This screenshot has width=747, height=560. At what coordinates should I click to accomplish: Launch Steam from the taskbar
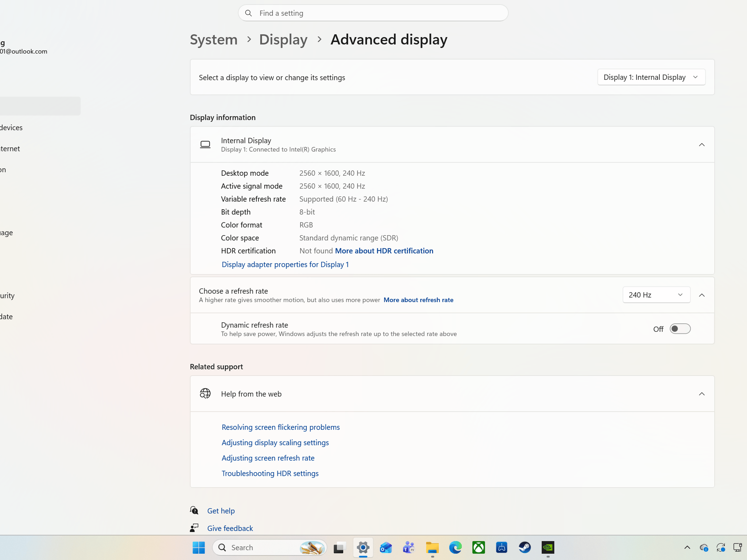click(x=525, y=547)
